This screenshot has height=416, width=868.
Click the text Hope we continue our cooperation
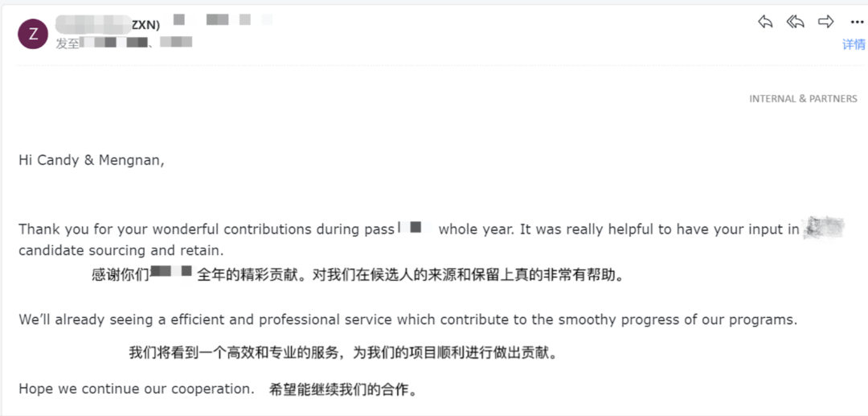(x=136, y=389)
